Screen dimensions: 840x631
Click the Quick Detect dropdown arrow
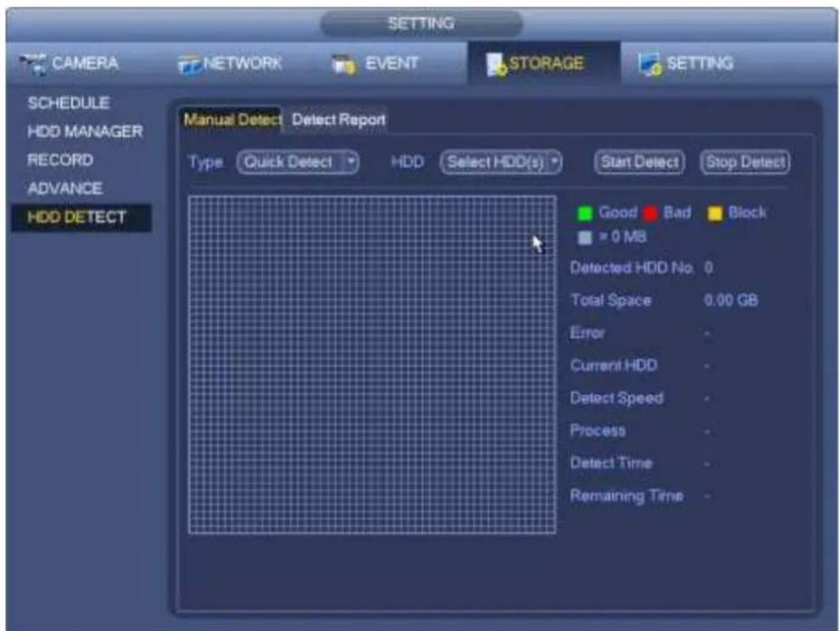[350, 161]
